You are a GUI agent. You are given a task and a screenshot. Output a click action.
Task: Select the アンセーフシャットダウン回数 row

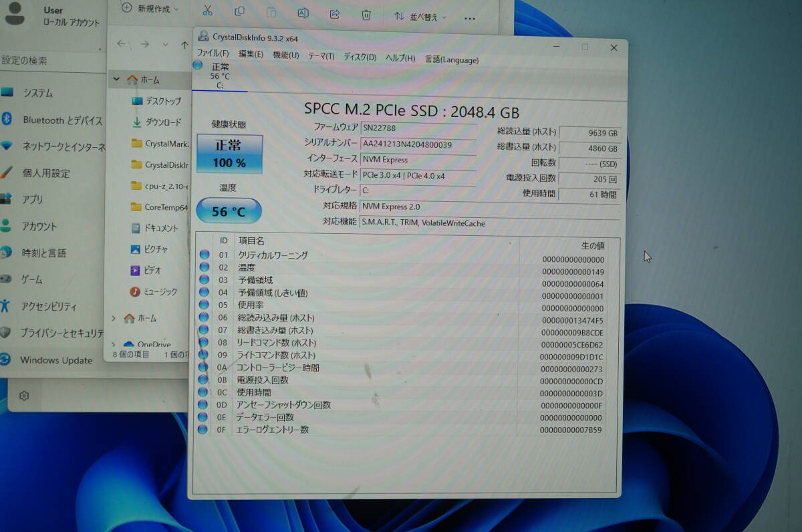click(x=401, y=405)
